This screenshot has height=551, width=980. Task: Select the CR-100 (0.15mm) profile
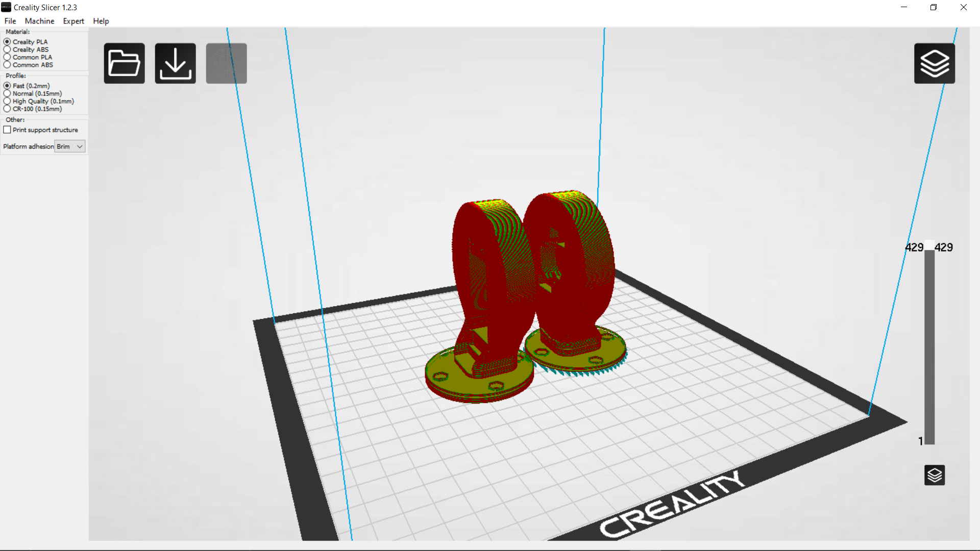tap(7, 109)
